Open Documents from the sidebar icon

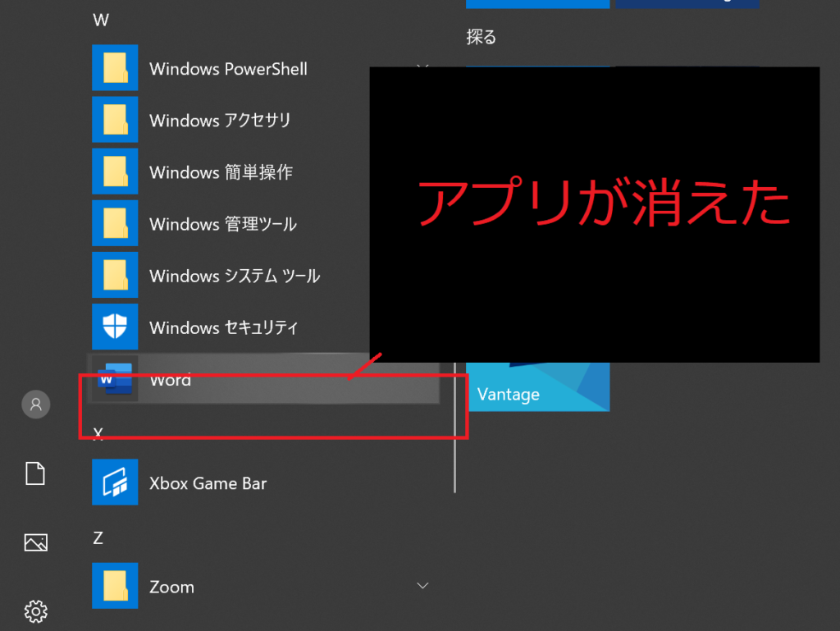pyautogui.click(x=35, y=473)
